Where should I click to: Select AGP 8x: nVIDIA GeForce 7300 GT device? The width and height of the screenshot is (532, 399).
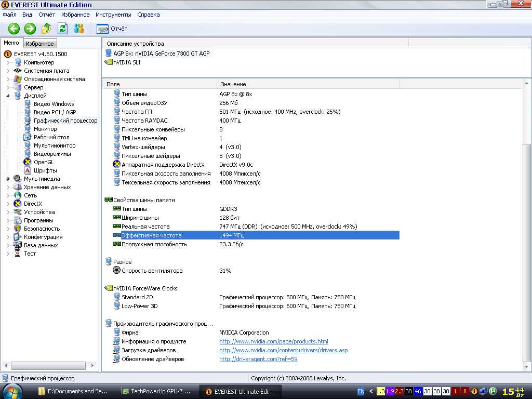click(161, 54)
